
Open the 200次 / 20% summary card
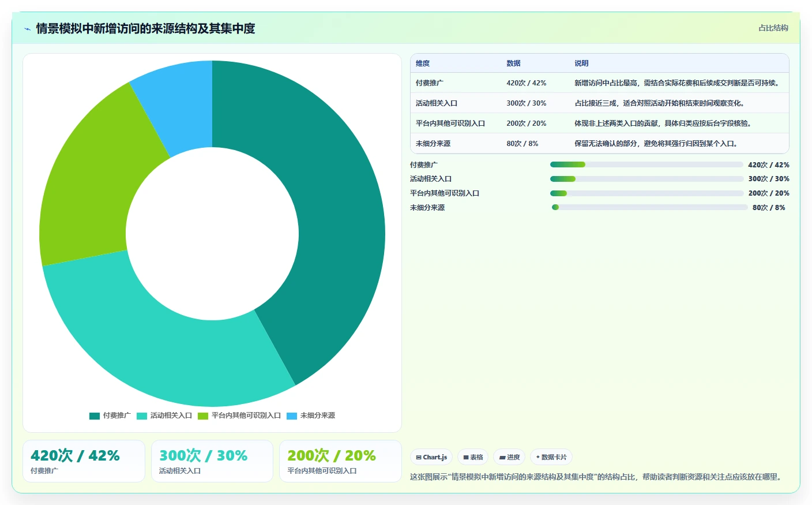pos(340,461)
